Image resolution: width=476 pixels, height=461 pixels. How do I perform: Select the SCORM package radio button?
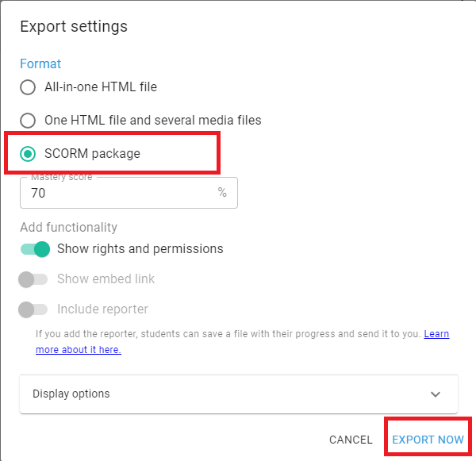28,154
